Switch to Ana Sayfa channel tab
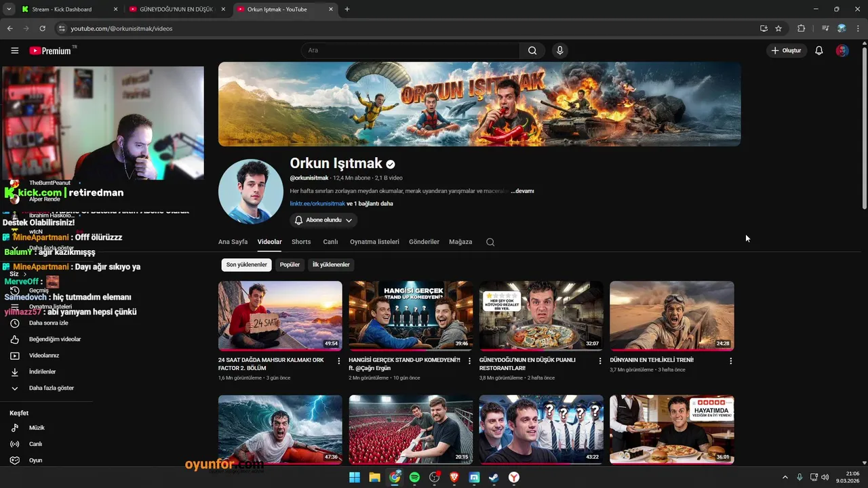 point(233,242)
